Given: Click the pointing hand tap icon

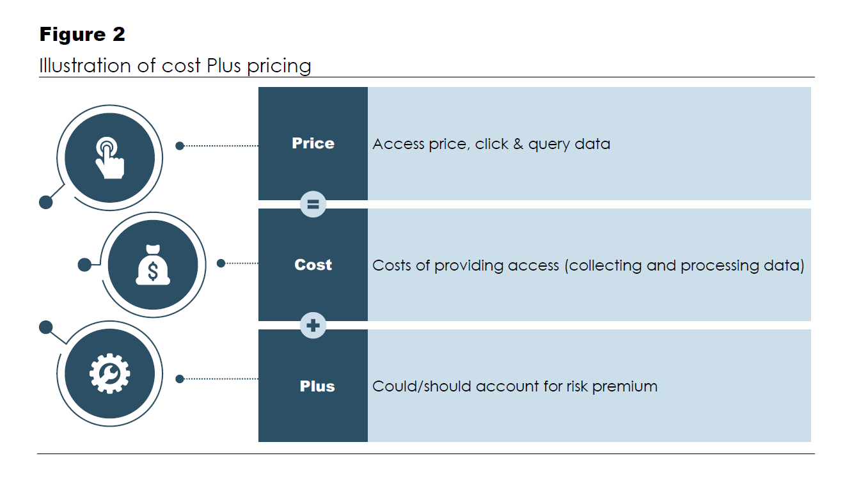Looking at the screenshot, I should point(110,157).
